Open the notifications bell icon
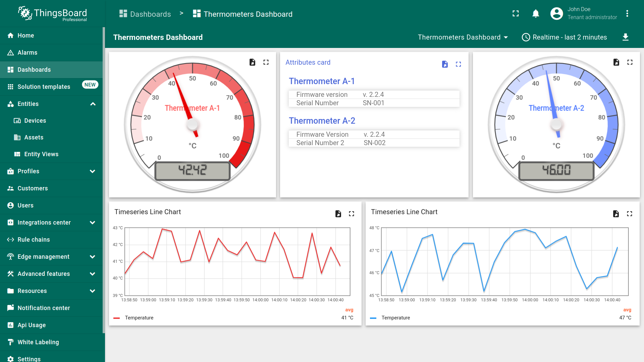 tap(536, 14)
